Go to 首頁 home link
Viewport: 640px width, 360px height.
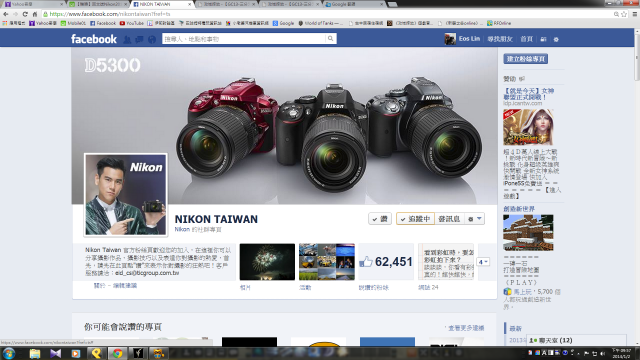(x=527, y=39)
